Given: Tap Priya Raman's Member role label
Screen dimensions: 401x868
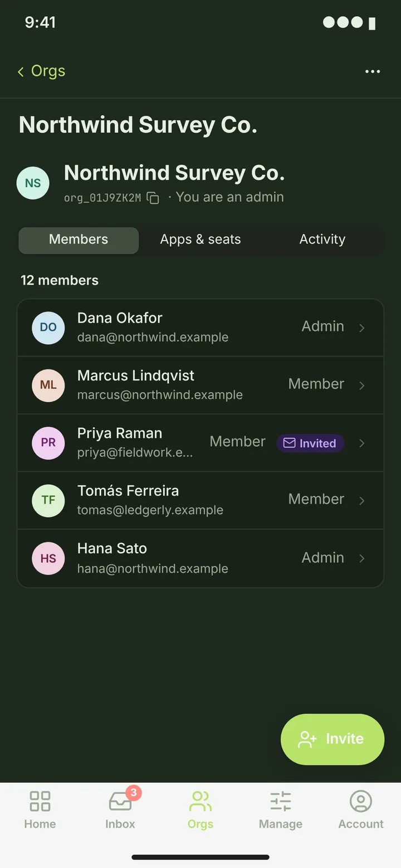Looking at the screenshot, I should (x=238, y=442).
